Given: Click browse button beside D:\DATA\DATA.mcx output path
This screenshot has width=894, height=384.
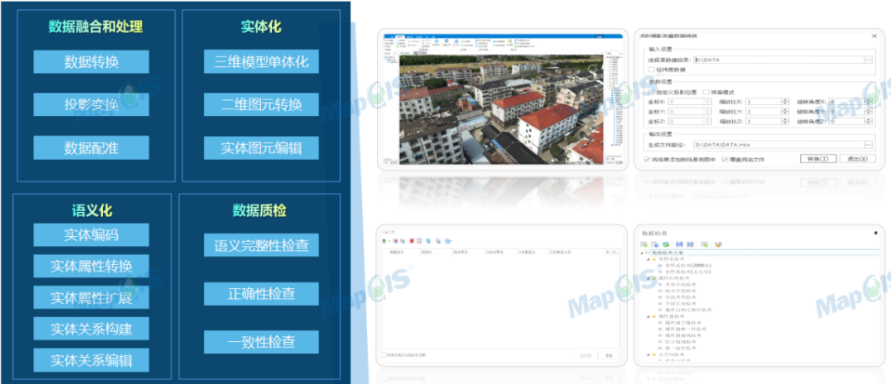Looking at the screenshot, I should 868,145.
